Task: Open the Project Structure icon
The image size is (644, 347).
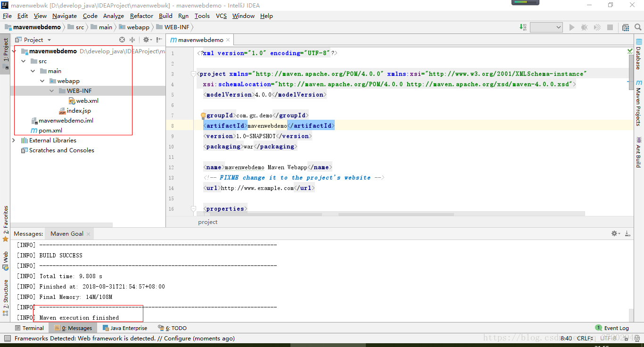Action: pos(626,27)
